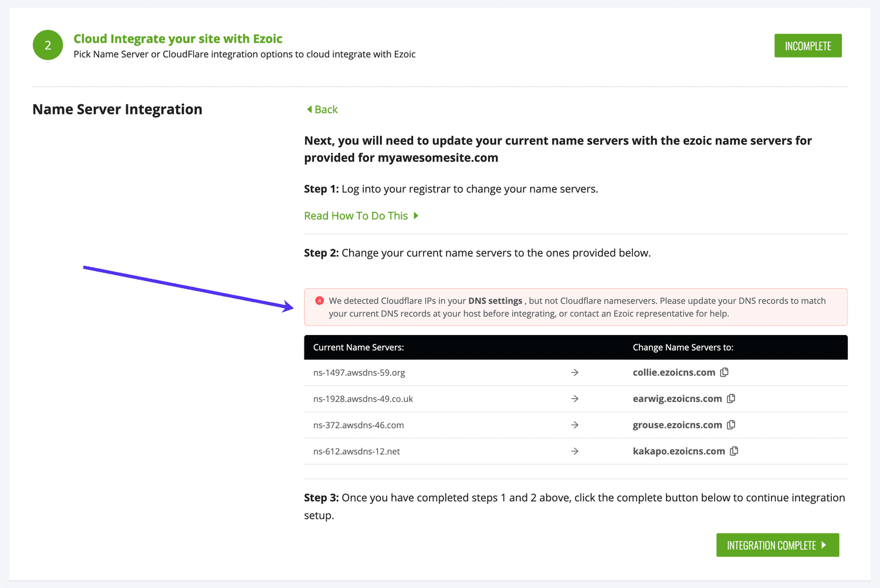Click the INTEGRATION COMPLETE button
This screenshot has width=880, height=588.
pyautogui.click(x=777, y=545)
